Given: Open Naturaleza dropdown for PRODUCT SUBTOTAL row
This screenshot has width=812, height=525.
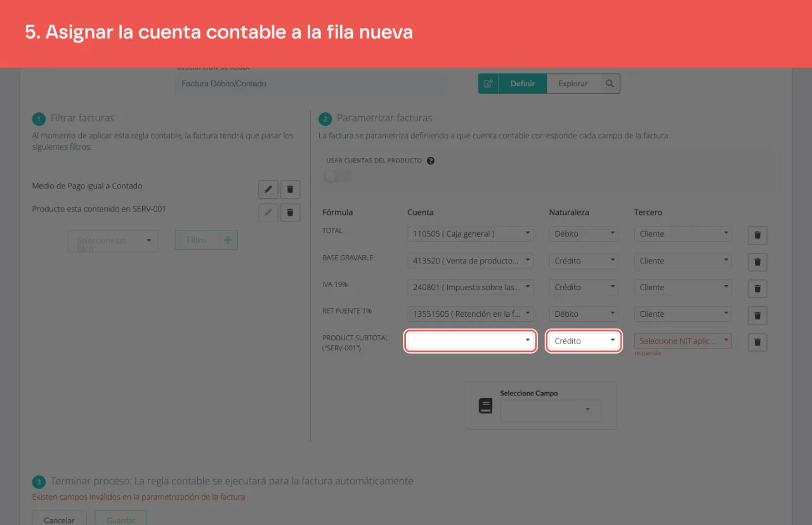Looking at the screenshot, I should (584, 341).
